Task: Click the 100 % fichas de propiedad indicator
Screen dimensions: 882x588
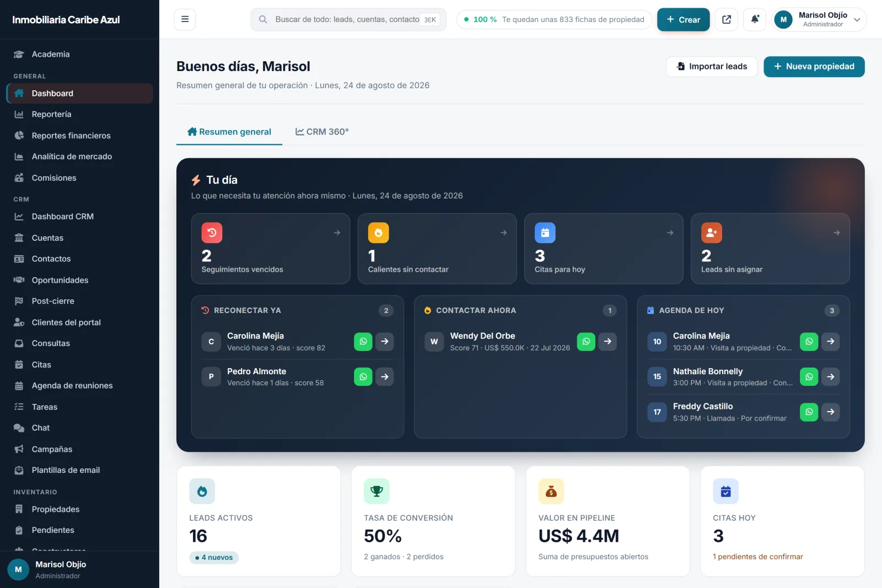Action: pyautogui.click(x=554, y=19)
